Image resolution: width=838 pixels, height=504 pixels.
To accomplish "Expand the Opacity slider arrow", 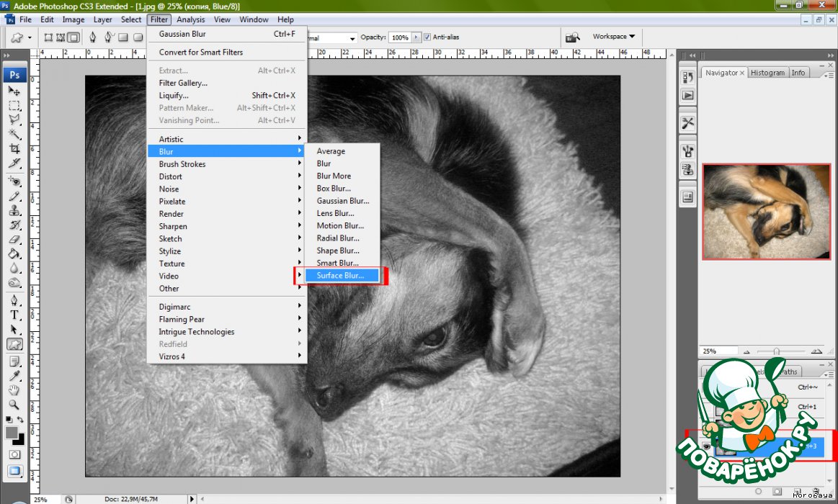I will (x=416, y=37).
